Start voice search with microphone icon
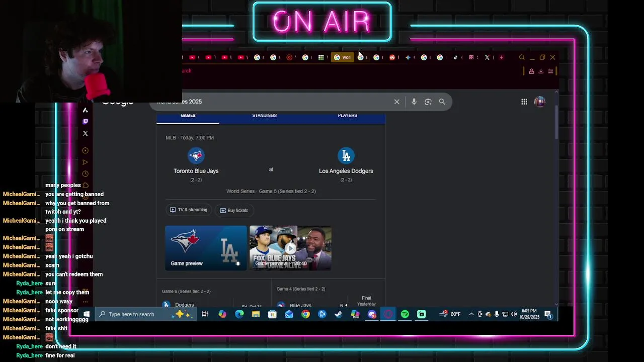This screenshot has width=644, height=362. click(x=414, y=102)
